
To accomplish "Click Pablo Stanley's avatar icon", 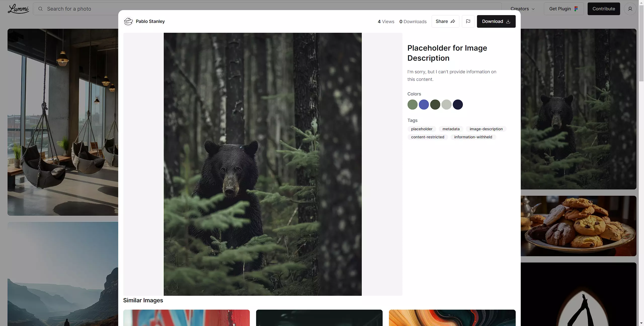I will click(128, 21).
